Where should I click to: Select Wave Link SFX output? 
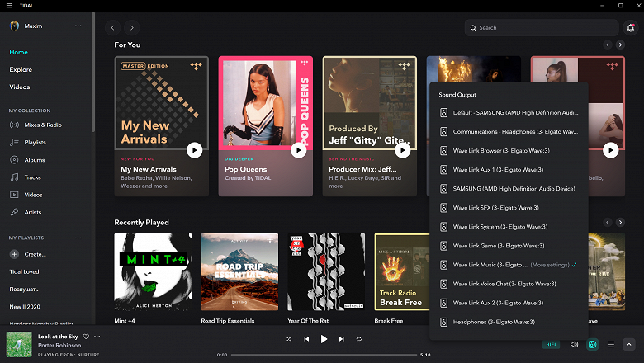(509, 208)
